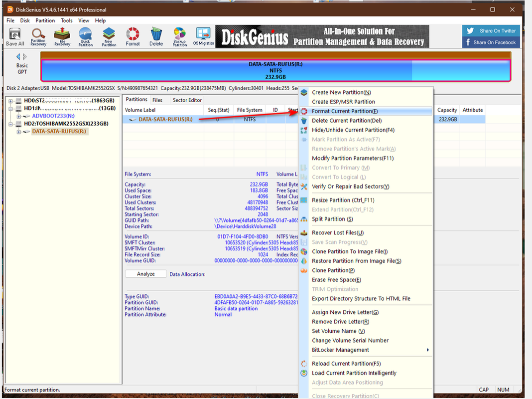Click the Split Partition menu icon
Screen dimensions: 532x399
pyautogui.click(x=304, y=219)
